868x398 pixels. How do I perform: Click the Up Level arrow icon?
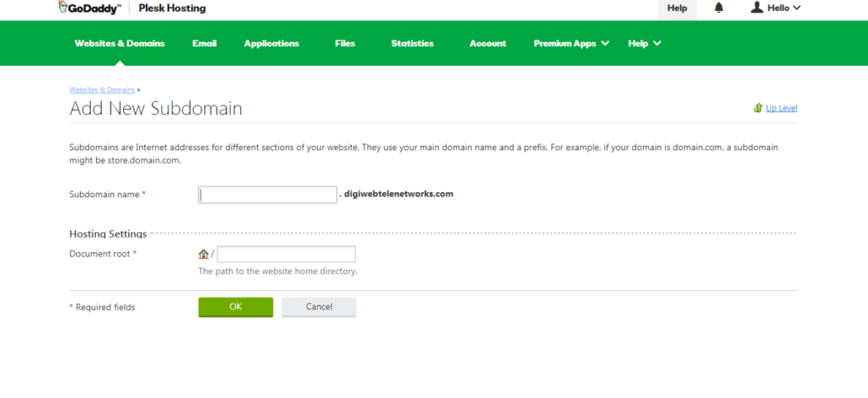[x=758, y=108]
